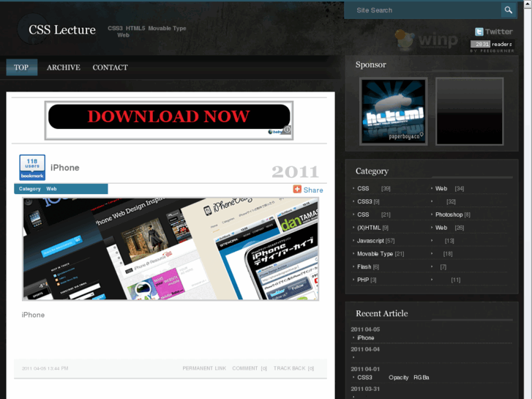Open the CSS Lecture site title
The image size is (532, 399).
pyautogui.click(x=62, y=30)
